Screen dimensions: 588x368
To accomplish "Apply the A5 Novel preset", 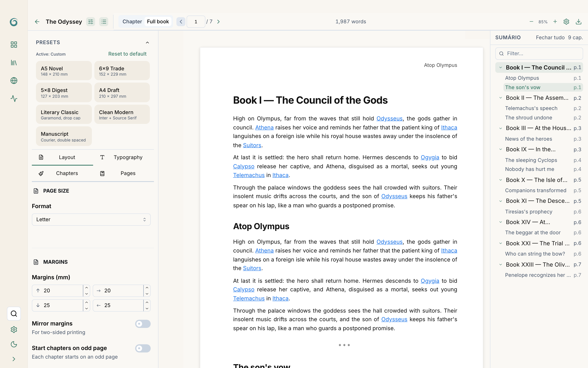I will click(x=64, y=71).
